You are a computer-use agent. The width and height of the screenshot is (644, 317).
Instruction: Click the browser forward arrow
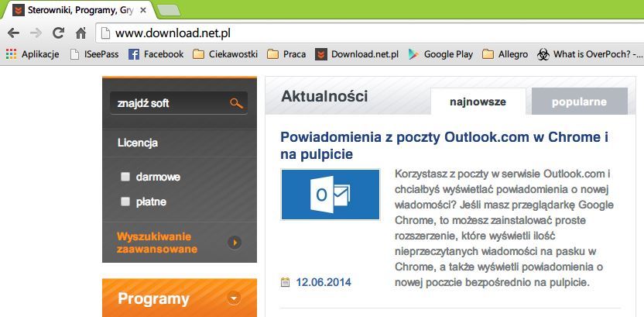click(x=36, y=33)
